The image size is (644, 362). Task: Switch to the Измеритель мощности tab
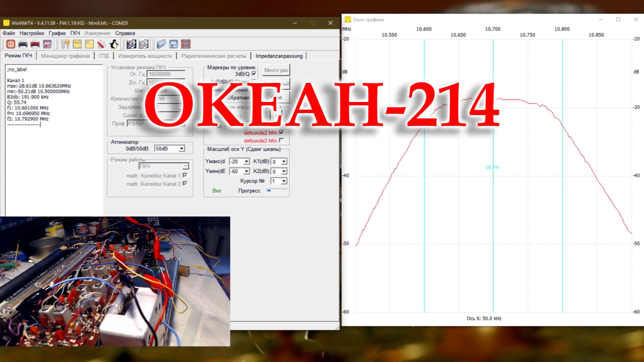(x=145, y=56)
